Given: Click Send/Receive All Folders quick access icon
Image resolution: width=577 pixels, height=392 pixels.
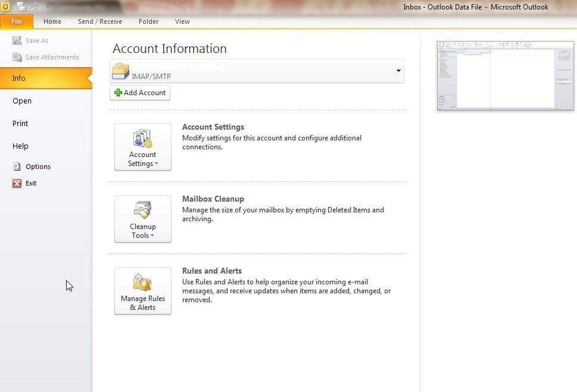Looking at the screenshot, I should tap(21, 7).
